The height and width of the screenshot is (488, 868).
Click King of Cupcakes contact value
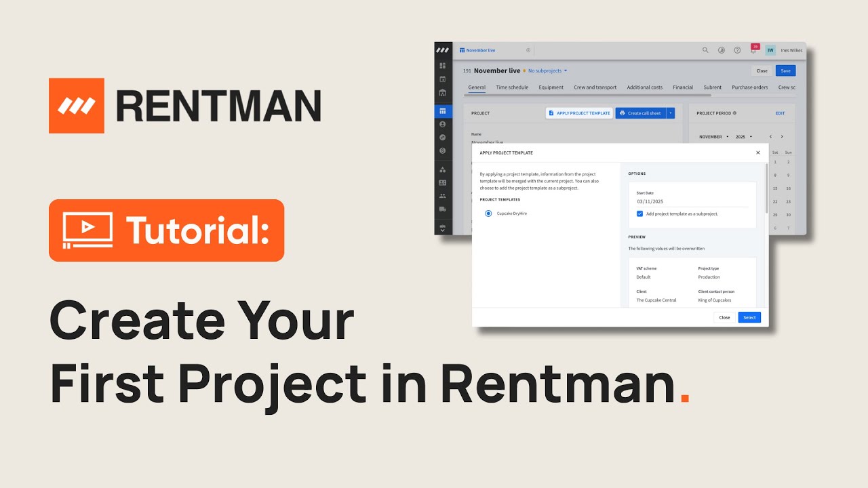[x=716, y=300]
